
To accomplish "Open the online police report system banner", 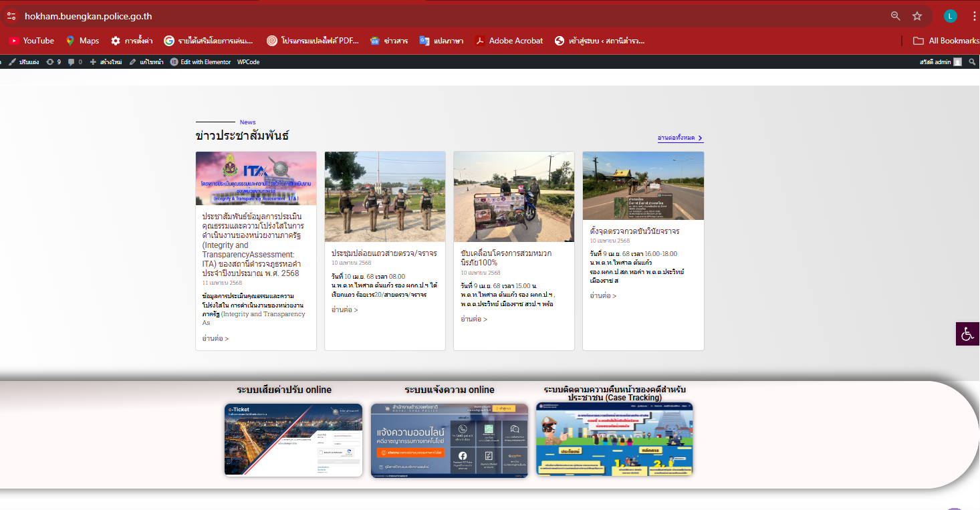I will pyautogui.click(x=449, y=440).
